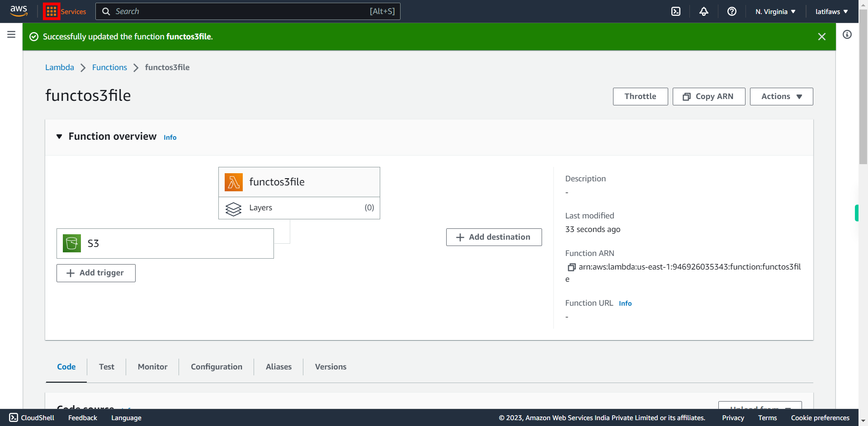Open the latifaws account menu
The width and height of the screenshot is (868, 426).
pyautogui.click(x=831, y=11)
